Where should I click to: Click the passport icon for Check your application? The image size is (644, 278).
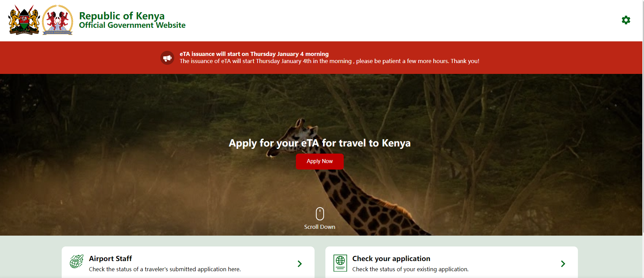(x=340, y=263)
